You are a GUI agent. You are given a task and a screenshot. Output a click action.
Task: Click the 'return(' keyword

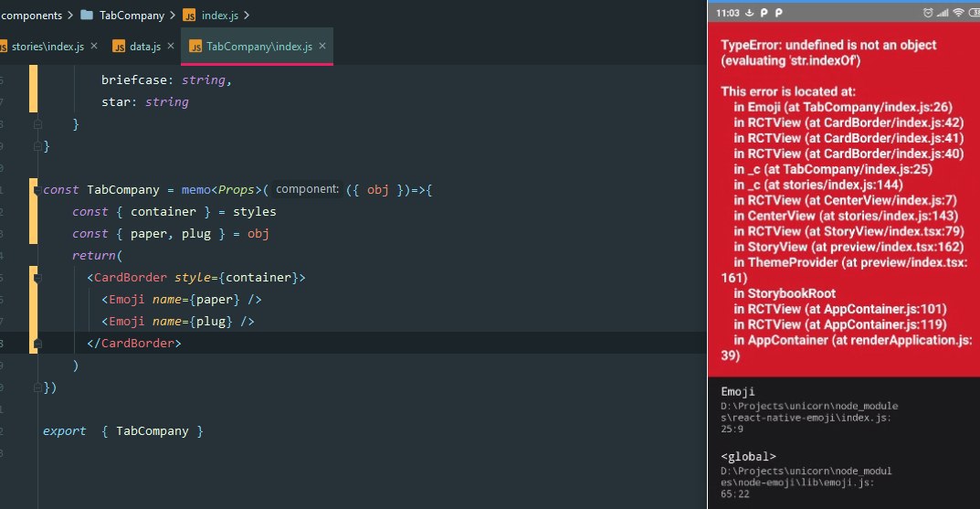[97, 255]
